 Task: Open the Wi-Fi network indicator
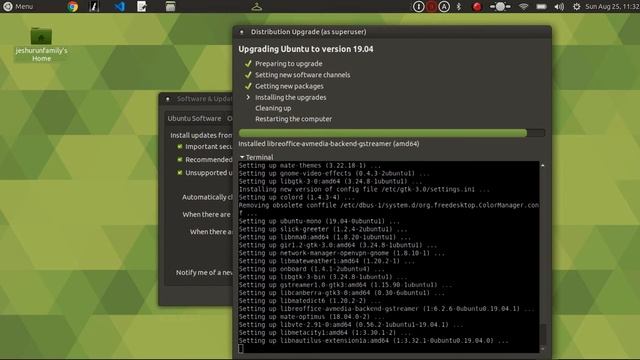[x=523, y=7]
